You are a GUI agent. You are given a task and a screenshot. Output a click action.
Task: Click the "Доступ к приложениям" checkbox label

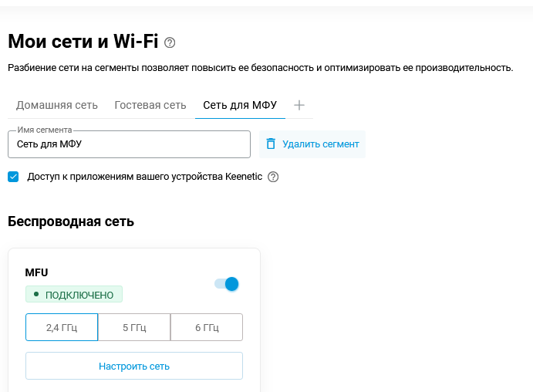[145, 177]
